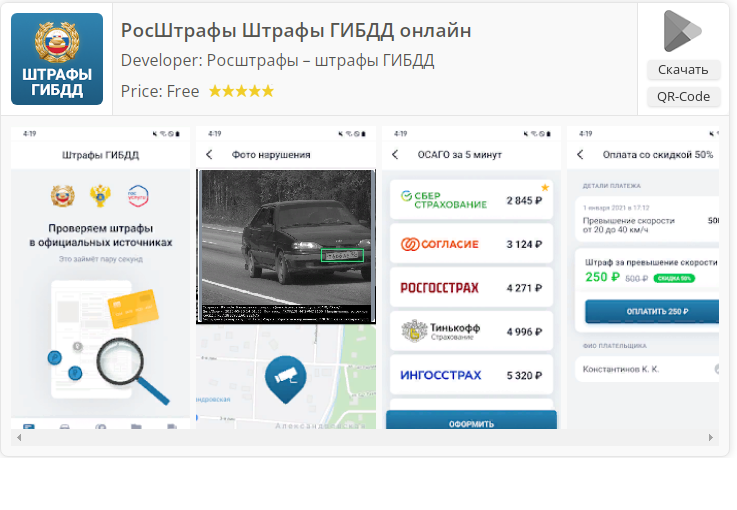737x510 pixels.
Task: Click the Оплатить 250 ₽ button
Action: click(652, 311)
